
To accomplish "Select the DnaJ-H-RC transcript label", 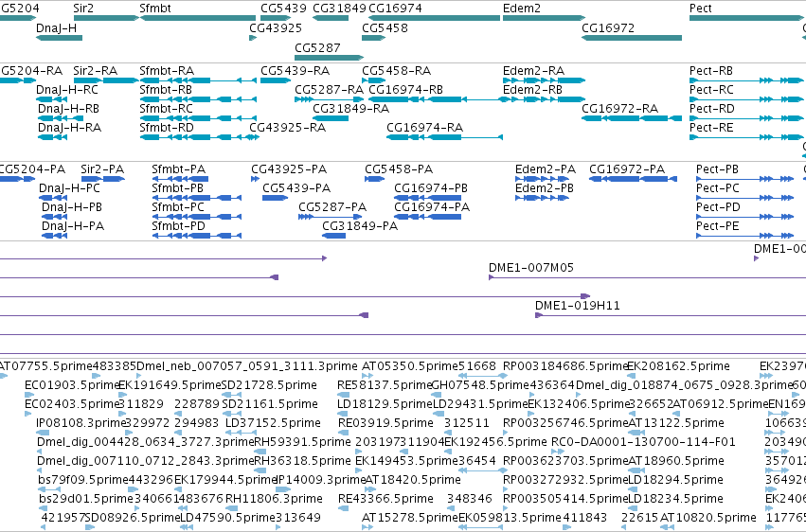I will click(x=67, y=89).
